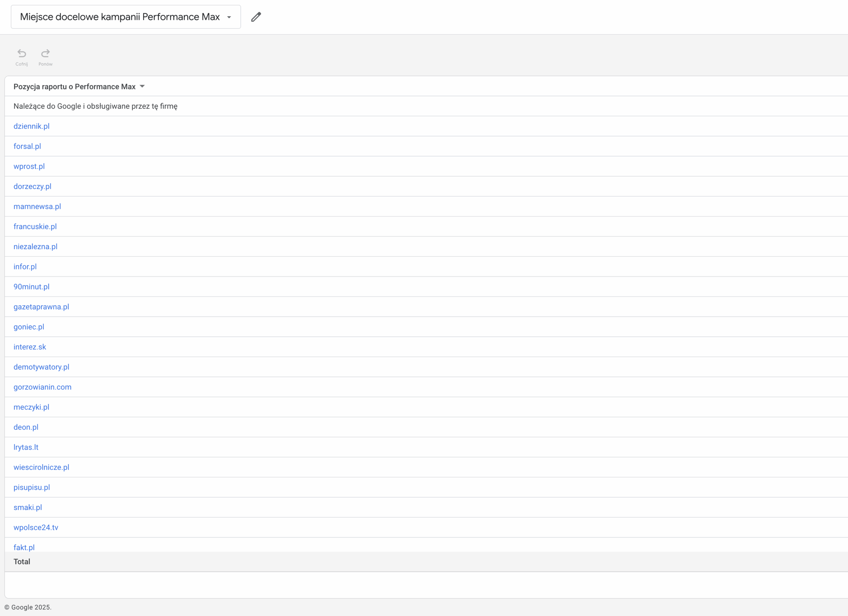Screen dimensions: 848x616
Task: Click the © Google 2025. footer text
Action: [x=28, y=607]
